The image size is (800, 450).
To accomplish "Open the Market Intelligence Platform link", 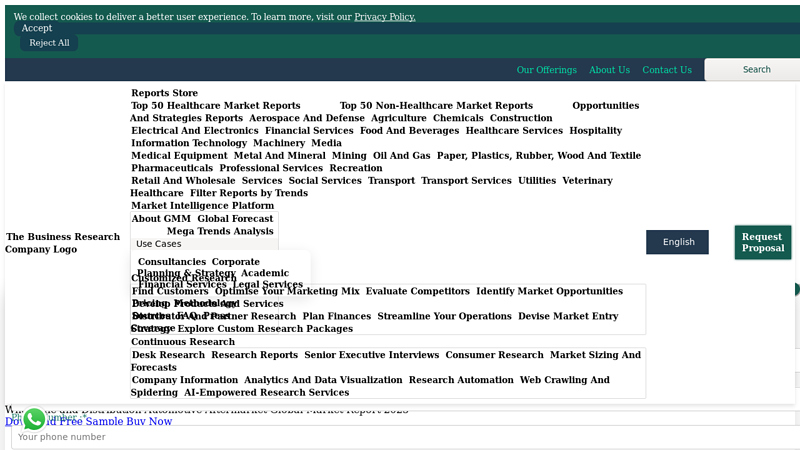I will pos(202,206).
